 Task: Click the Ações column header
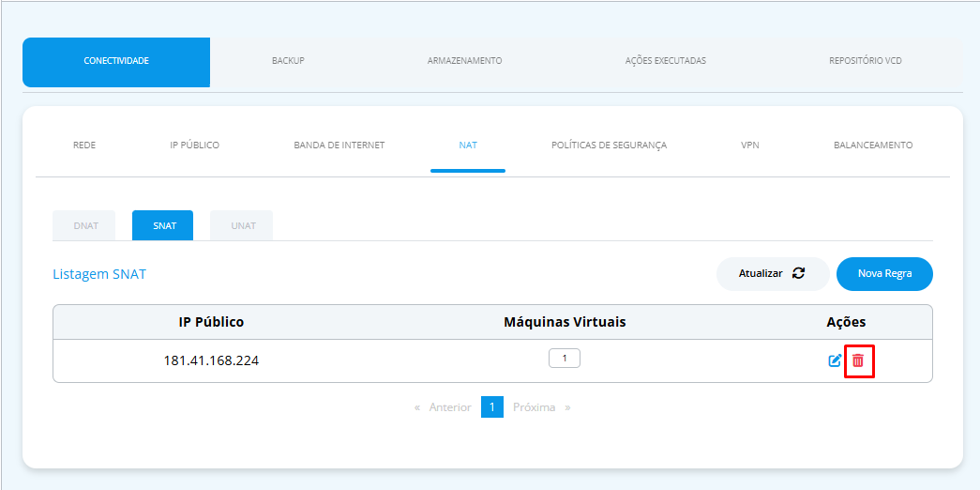846,322
